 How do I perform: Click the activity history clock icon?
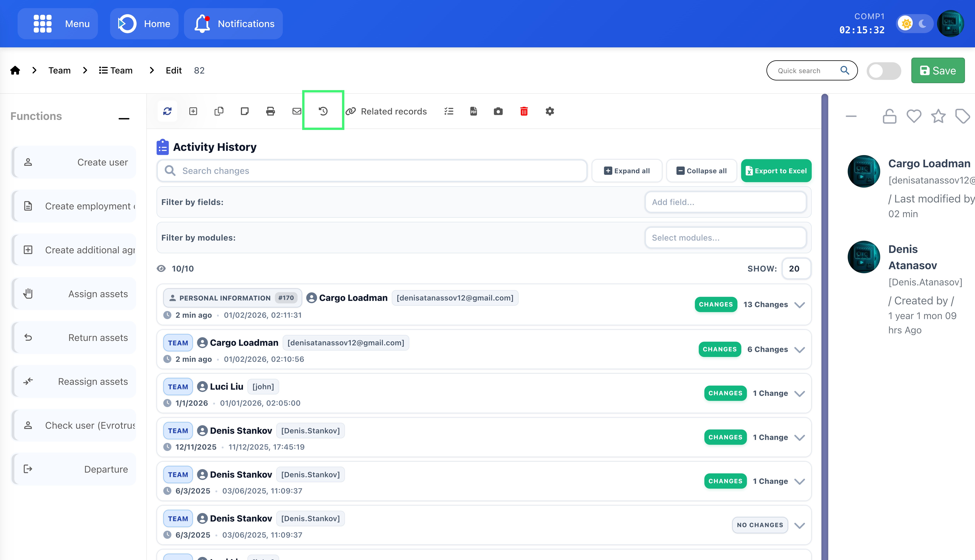click(x=323, y=111)
